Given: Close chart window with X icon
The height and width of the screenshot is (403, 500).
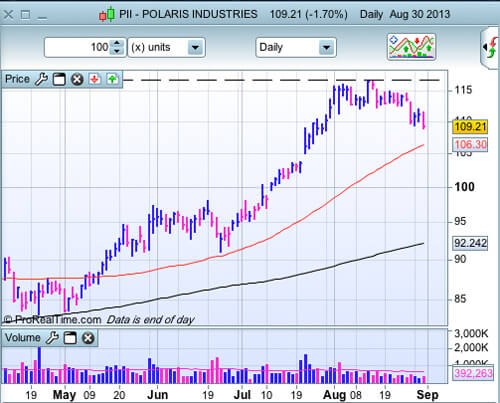Looking at the screenshot, I should tap(8, 15).
